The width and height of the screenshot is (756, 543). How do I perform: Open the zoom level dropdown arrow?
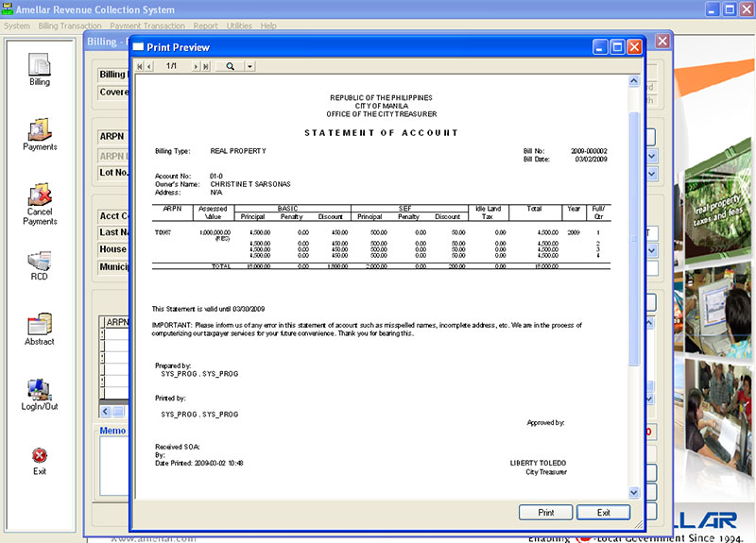click(x=249, y=66)
